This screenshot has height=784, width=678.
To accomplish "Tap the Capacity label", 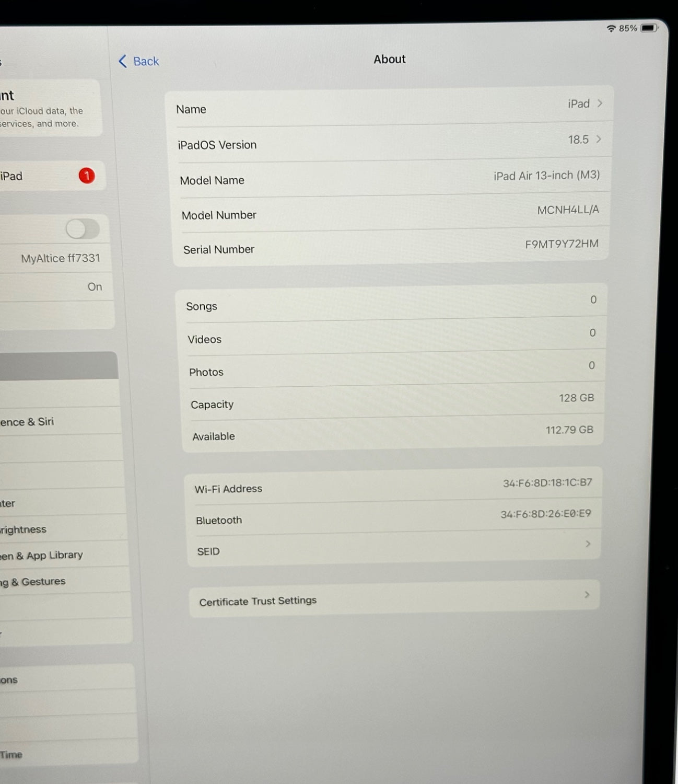I will coord(212,405).
